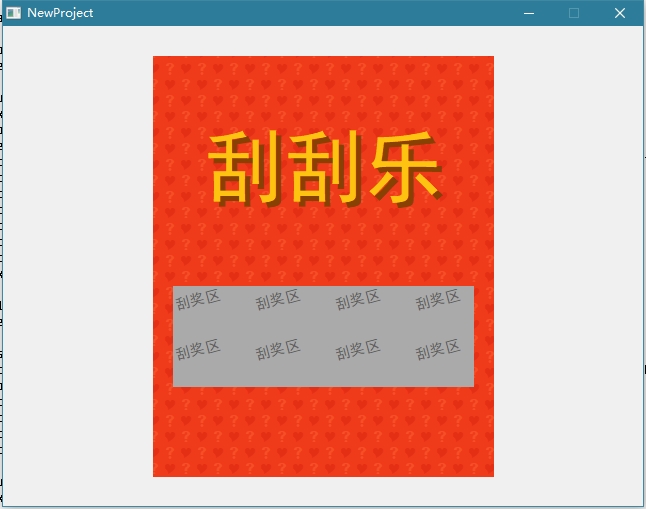Click the NewProject app icon in title bar
Image resolution: width=646 pixels, height=509 pixels.
(14, 13)
